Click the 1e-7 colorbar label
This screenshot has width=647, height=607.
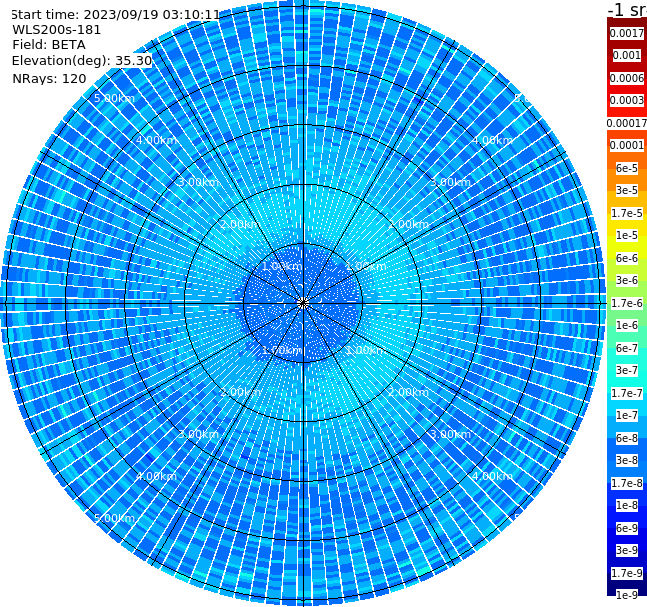pos(627,415)
